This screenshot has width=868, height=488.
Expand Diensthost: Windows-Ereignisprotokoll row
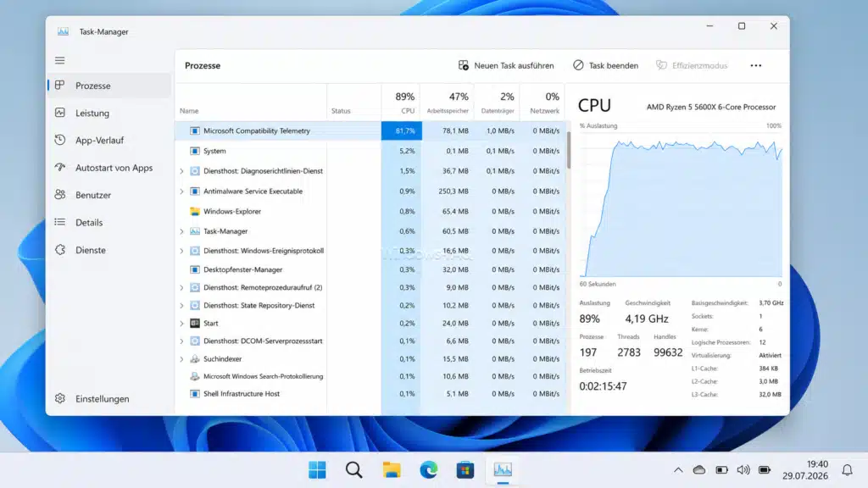tap(181, 251)
